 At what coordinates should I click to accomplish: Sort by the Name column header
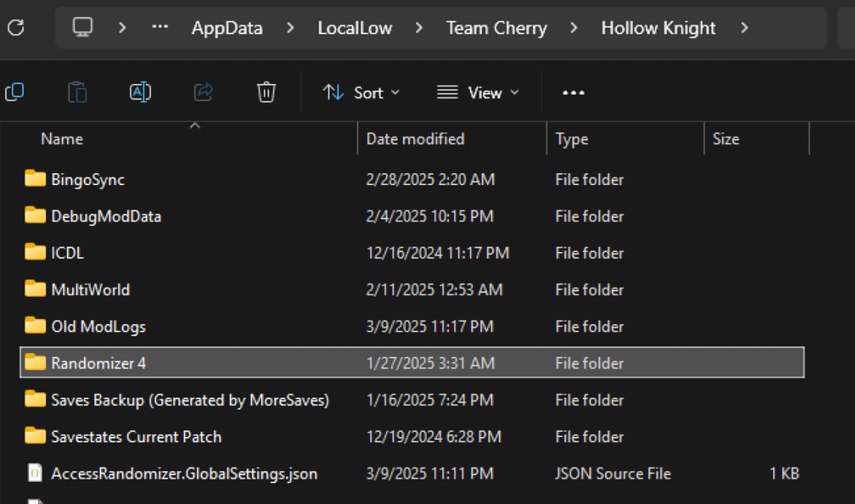(62, 139)
